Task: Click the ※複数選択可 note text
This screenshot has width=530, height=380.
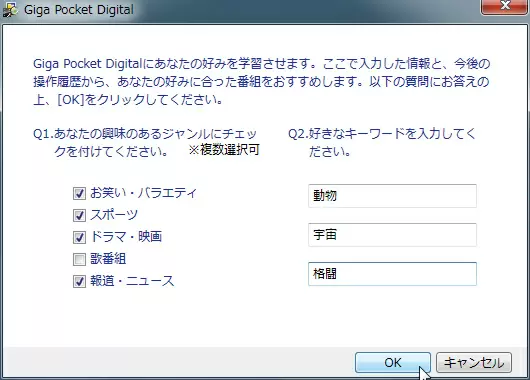Action: point(224,149)
